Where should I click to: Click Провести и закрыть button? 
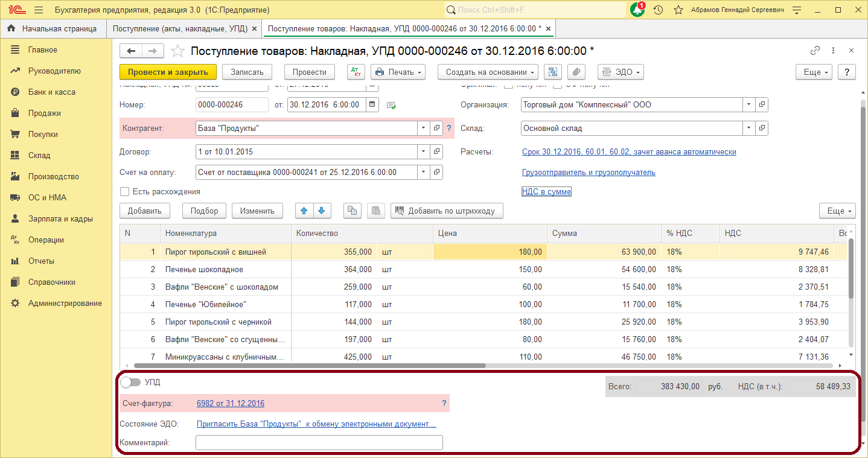pyautogui.click(x=168, y=72)
